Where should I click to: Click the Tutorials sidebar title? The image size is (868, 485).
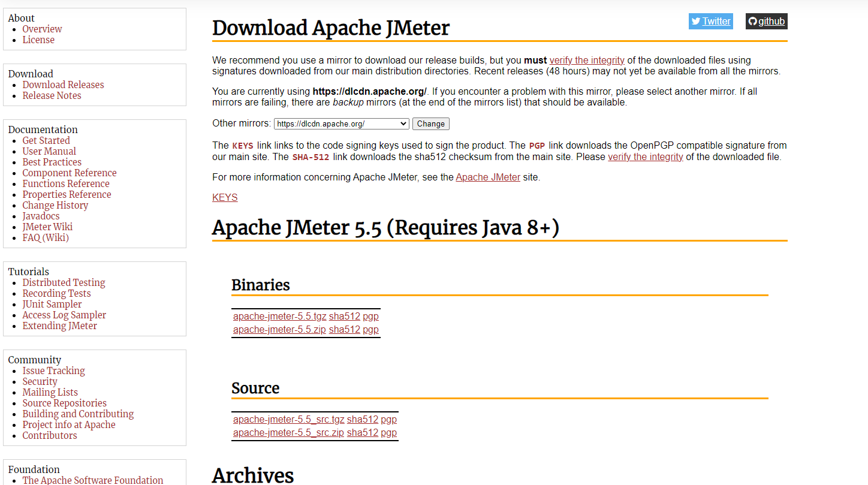pos(28,272)
